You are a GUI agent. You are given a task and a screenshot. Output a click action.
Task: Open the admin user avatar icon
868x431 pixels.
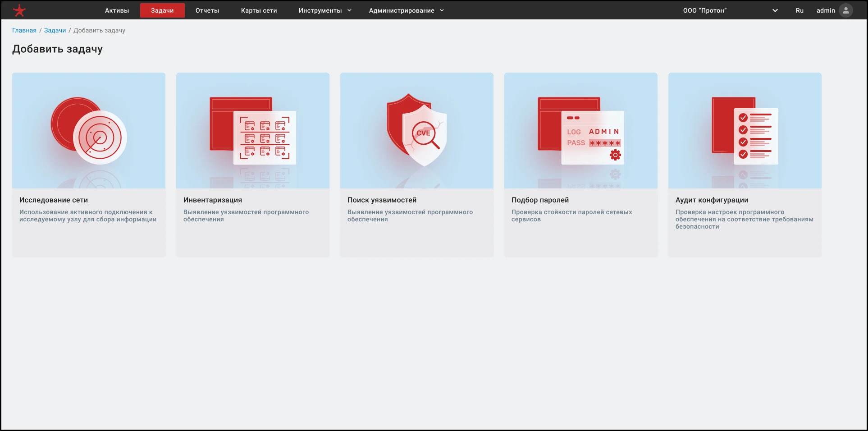click(x=846, y=10)
